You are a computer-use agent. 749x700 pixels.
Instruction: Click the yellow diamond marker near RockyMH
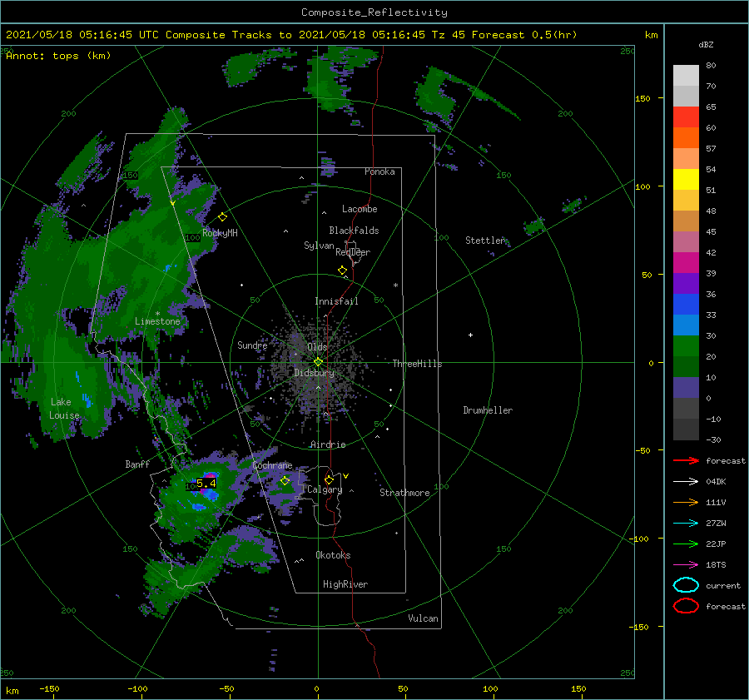[222, 217]
